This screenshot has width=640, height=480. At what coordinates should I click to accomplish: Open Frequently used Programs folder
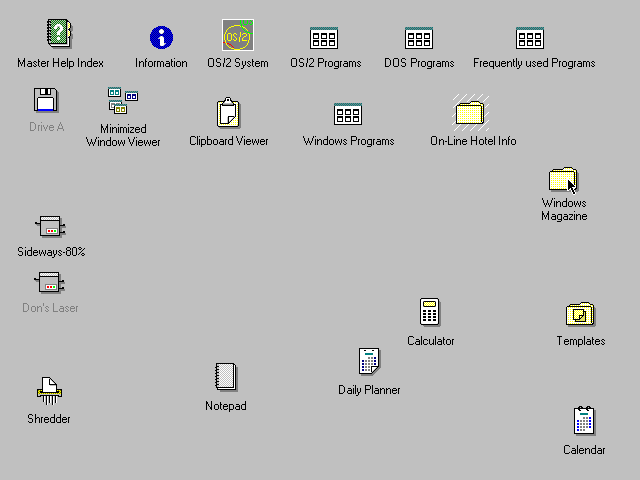coord(530,39)
